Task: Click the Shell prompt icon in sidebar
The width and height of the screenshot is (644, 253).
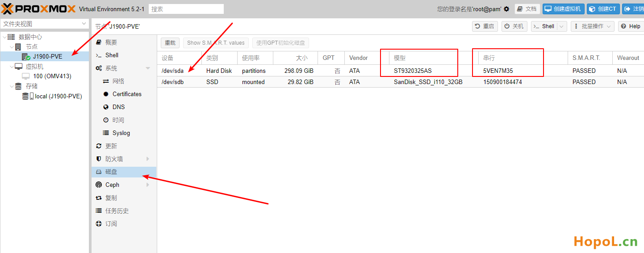Action: point(99,55)
